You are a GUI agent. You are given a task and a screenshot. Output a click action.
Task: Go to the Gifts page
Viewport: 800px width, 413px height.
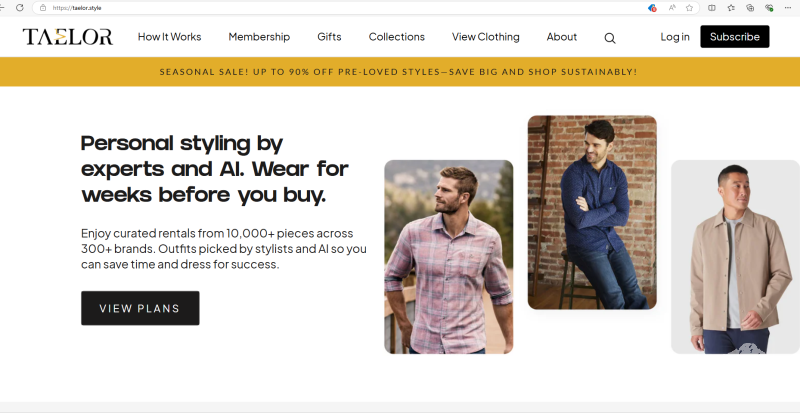tap(329, 37)
